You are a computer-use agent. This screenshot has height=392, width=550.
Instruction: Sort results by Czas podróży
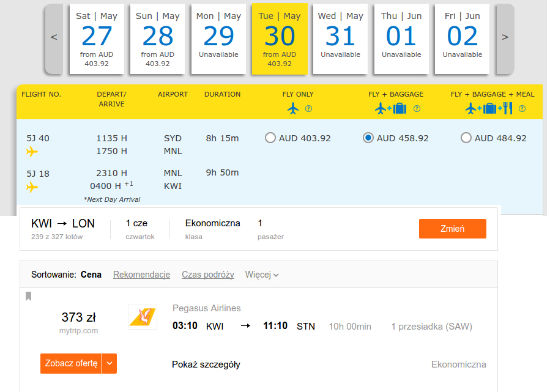(x=207, y=275)
